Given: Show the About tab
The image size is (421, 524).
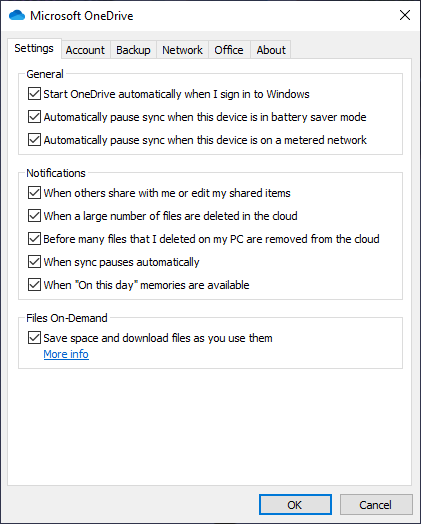Looking at the screenshot, I should (x=271, y=50).
